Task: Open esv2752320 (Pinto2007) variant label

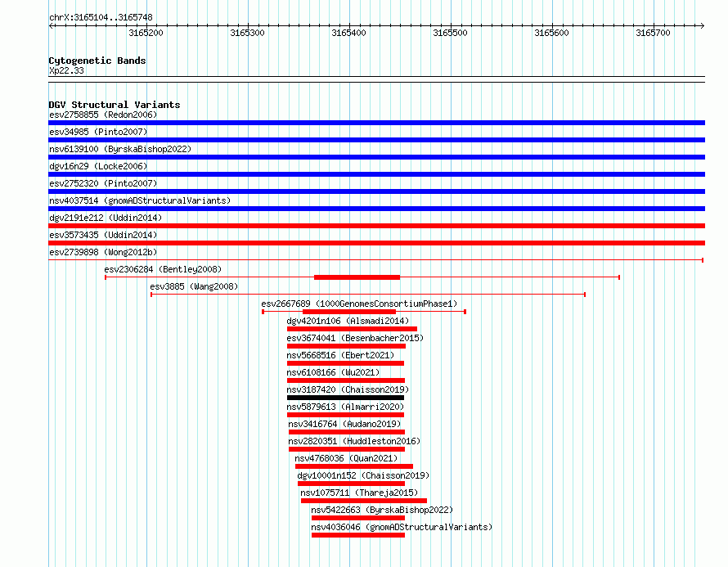Action: pos(103,183)
